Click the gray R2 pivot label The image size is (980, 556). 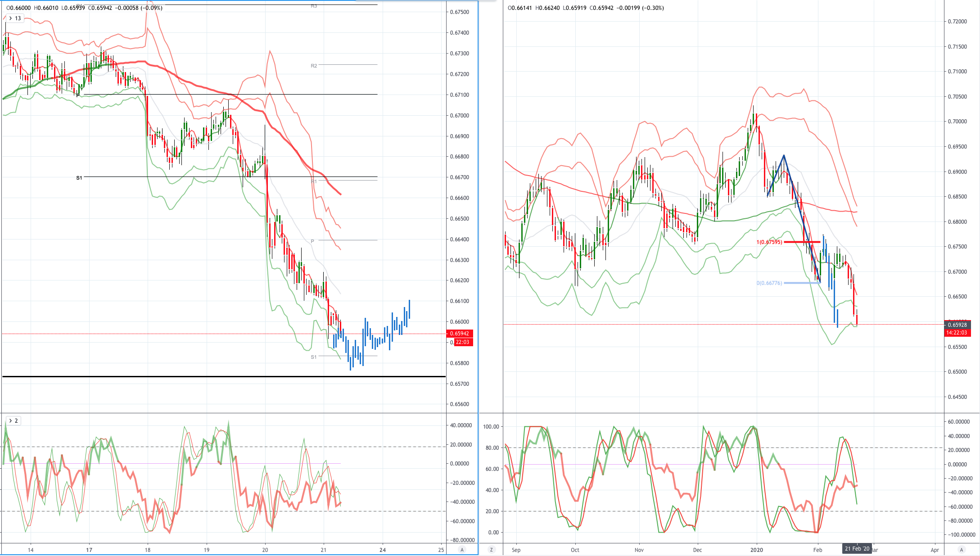click(314, 66)
